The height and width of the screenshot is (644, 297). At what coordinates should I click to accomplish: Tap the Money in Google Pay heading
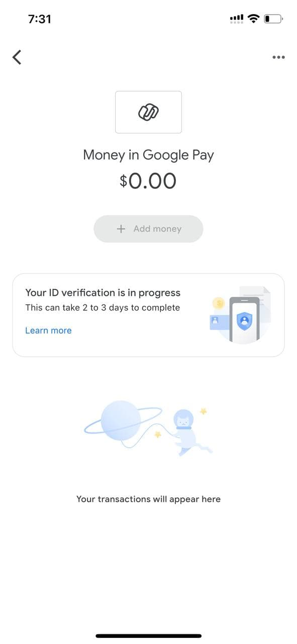(x=148, y=155)
